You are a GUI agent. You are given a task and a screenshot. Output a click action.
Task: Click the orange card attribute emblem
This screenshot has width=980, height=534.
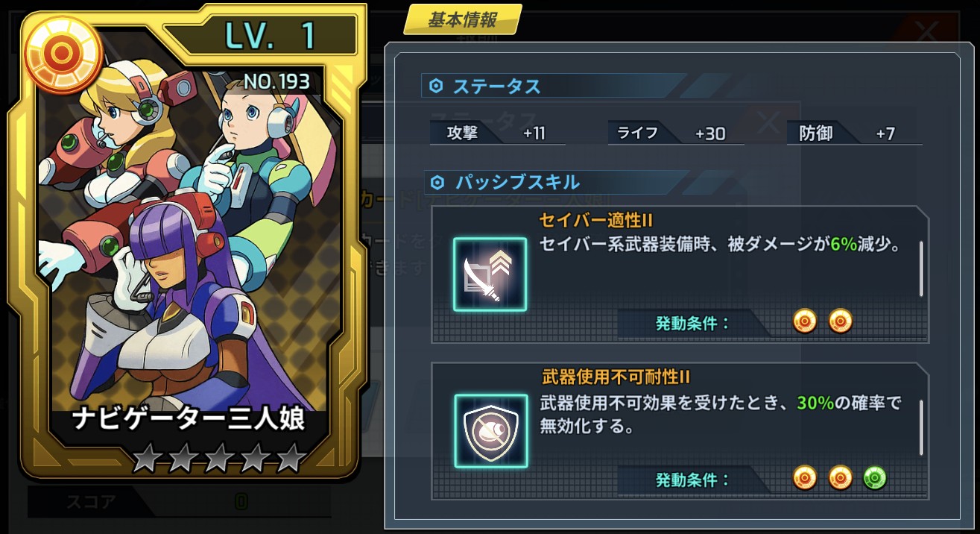63,51
